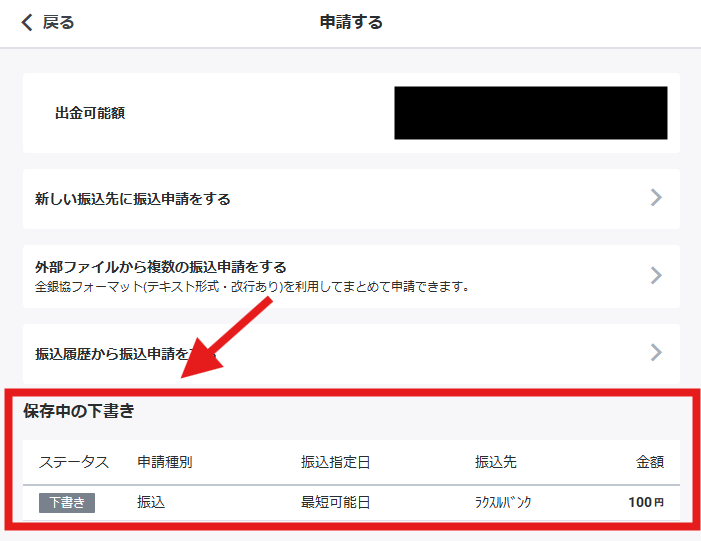Click the 金額 column header
701x541 pixels.
649,462
